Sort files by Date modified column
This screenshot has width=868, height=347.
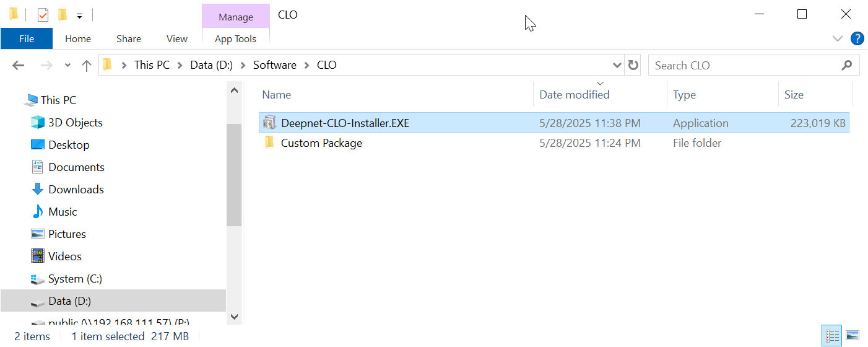(x=574, y=95)
